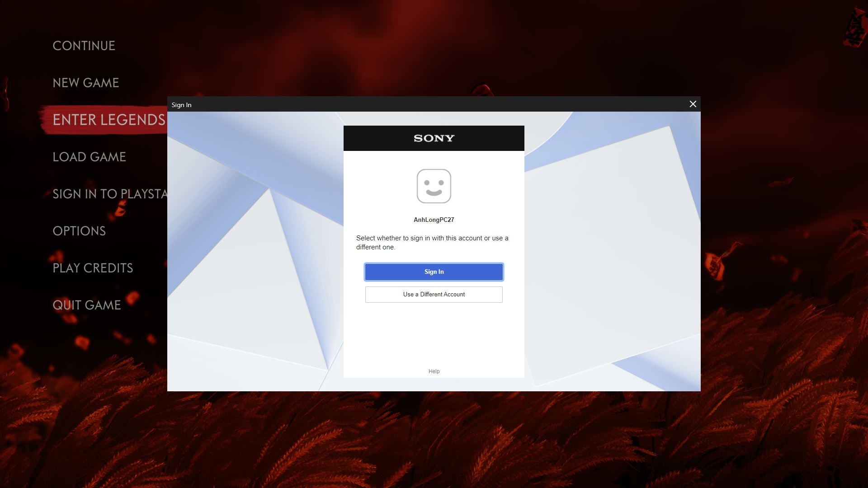Select OPTIONS from the main menu
Image resolution: width=868 pixels, height=488 pixels.
tap(79, 230)
